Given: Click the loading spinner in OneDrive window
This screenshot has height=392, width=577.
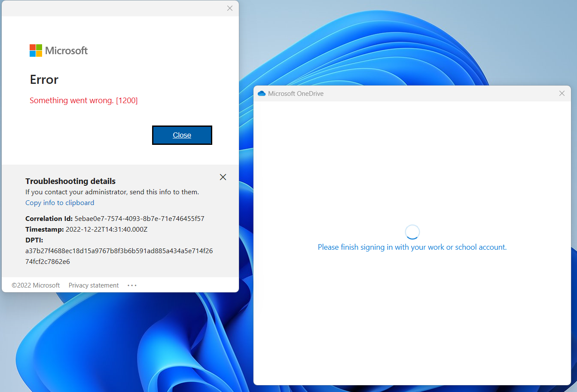Looking at the screenshot, I should 412,232.
